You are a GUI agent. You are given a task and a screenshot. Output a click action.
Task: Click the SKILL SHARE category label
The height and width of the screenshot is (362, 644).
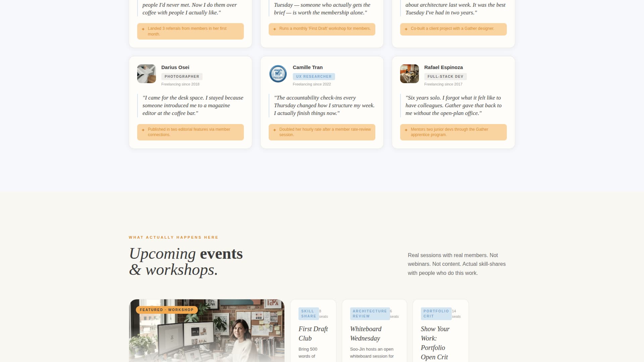coord(308,313)
